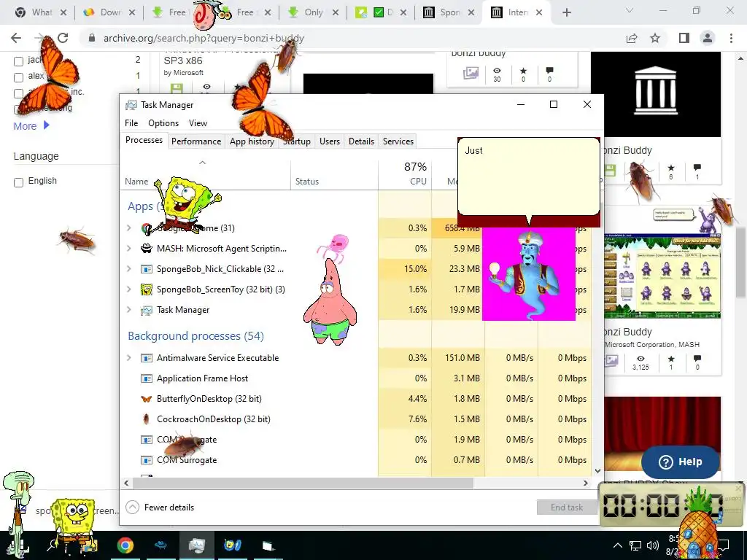Screen dimensions: 747x560
Task: Open the Windows taskbar search icon
Action: [x=52, y=545]
